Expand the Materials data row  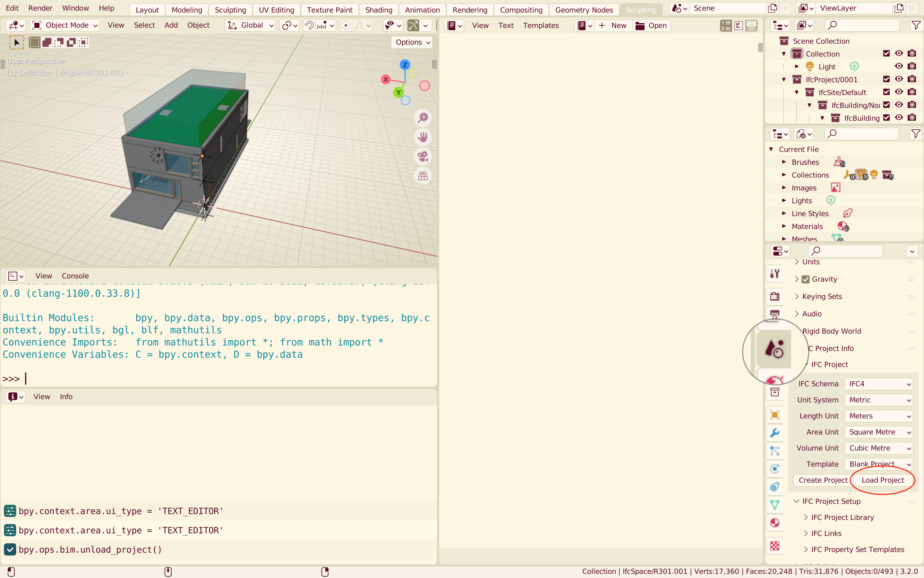click(x=784, y=226)
